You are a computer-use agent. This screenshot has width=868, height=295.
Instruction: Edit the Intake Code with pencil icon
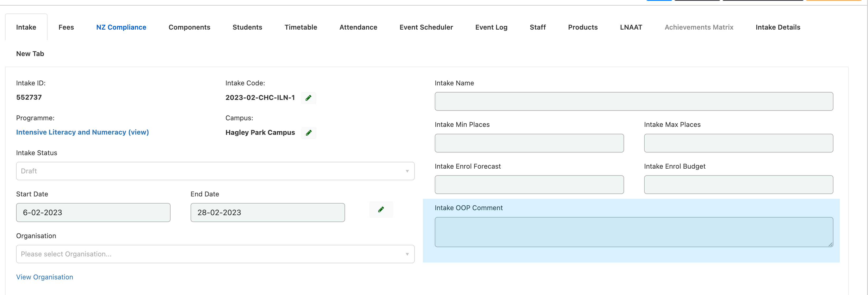(308, 98)
